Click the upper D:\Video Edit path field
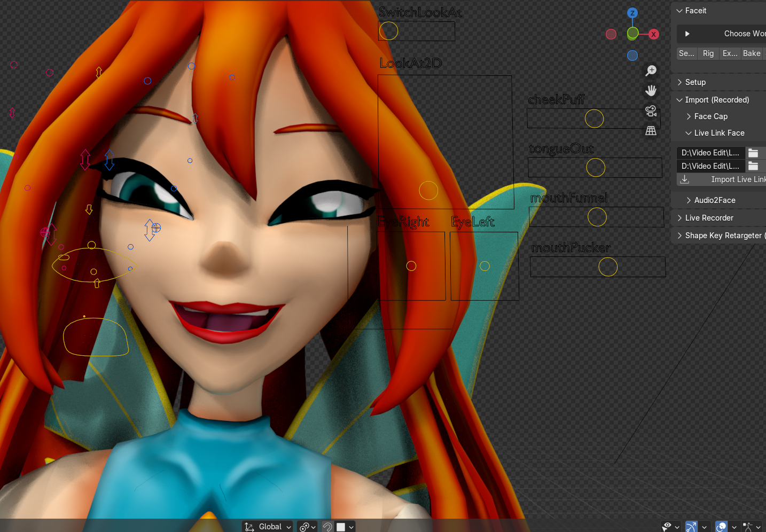Viewport: 766px width, 532px height. [x=710, y=153]
